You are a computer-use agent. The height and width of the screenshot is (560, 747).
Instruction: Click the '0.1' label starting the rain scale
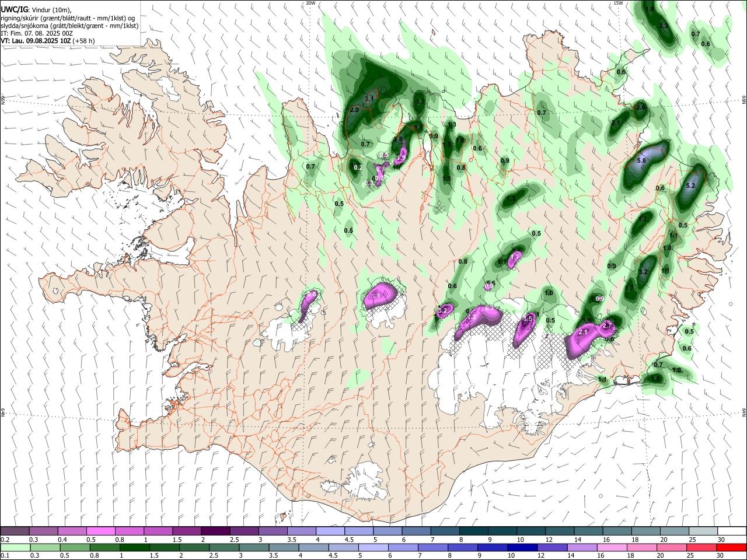pyautogui.click(x=5, y=556)
